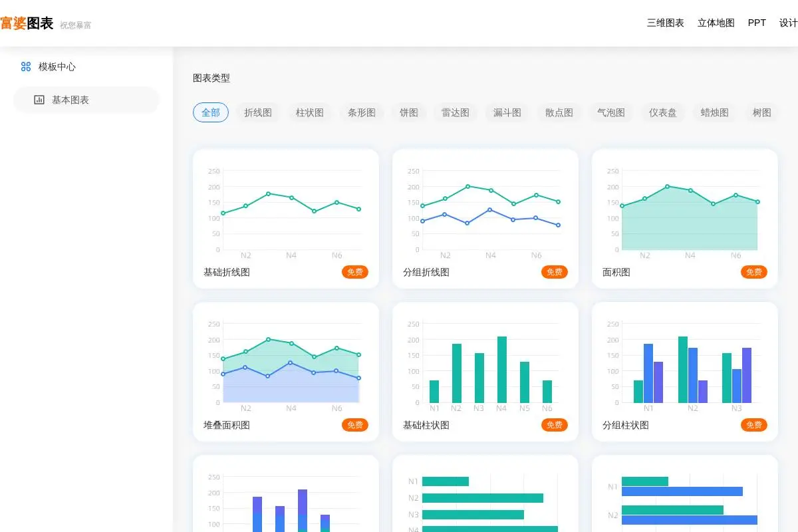Filter charts by 散点图
The width and height of the screenshot is (798, 532).
point(559,112)
